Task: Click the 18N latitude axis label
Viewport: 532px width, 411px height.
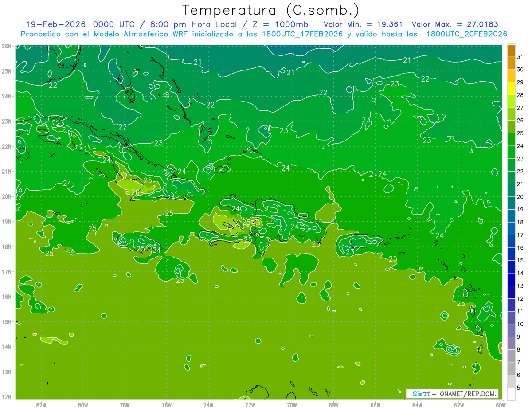Action: pos(6,247)
